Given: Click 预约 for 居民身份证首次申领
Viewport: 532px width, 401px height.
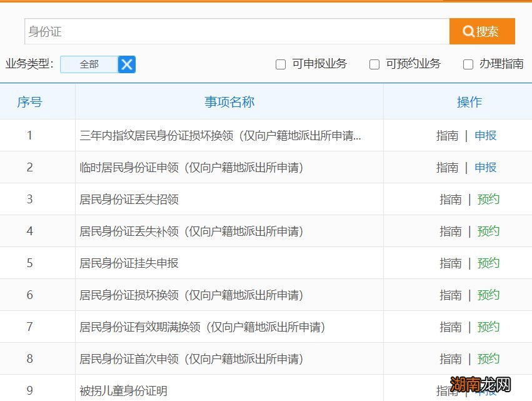Looking at the screenshot, I should click(x=488, y=358).
